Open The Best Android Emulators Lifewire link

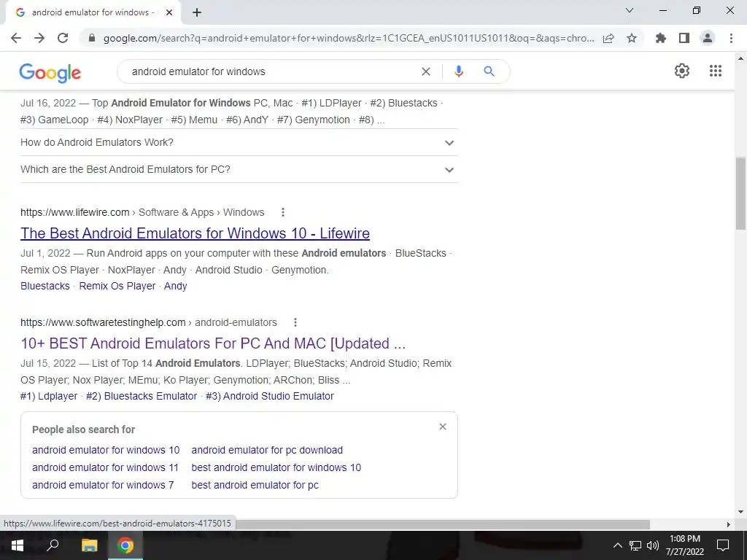[195, 233]
